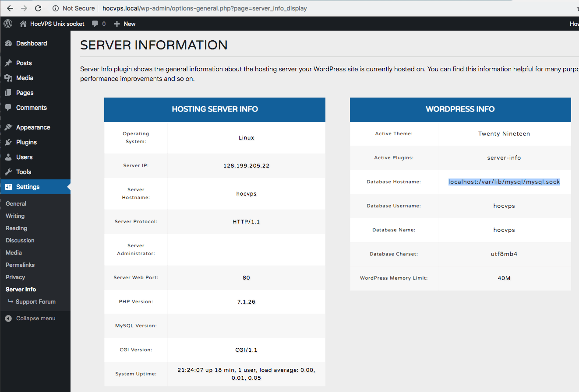Click the Not Secure info icon
This screenshot has width=579, height=392.
(56, 8)
